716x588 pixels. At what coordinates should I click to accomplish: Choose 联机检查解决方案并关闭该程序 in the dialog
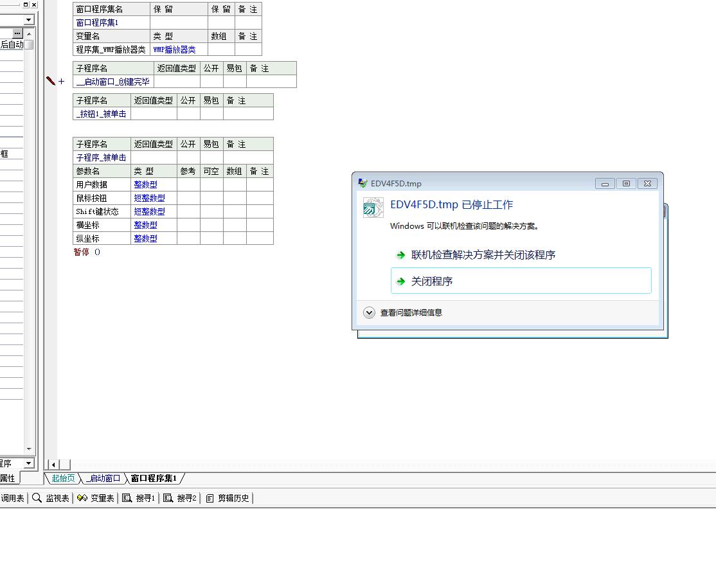483,255
